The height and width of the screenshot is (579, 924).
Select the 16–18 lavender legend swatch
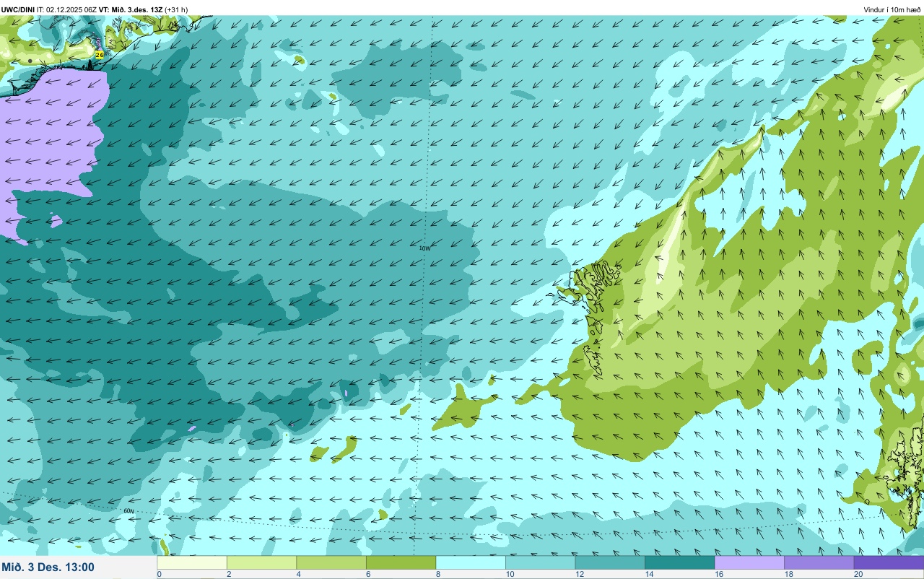[749, 562]
